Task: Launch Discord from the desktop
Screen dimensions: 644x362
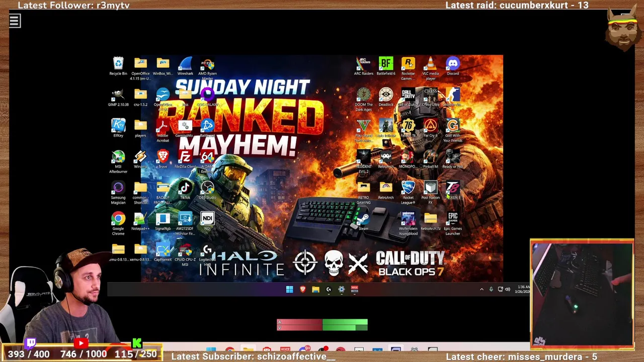Action: click(x=453, y=66)
